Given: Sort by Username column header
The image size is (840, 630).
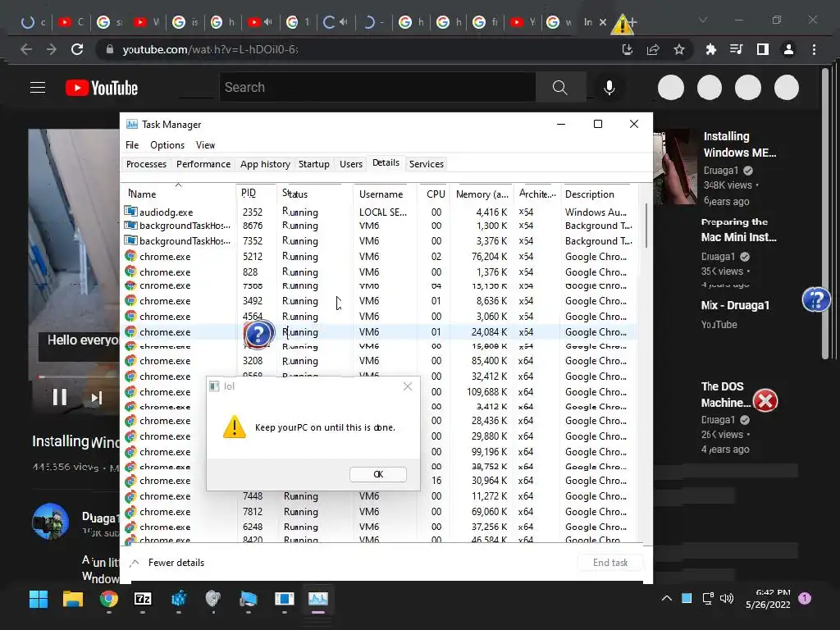Looking at the screenshot, I should 385,194.
